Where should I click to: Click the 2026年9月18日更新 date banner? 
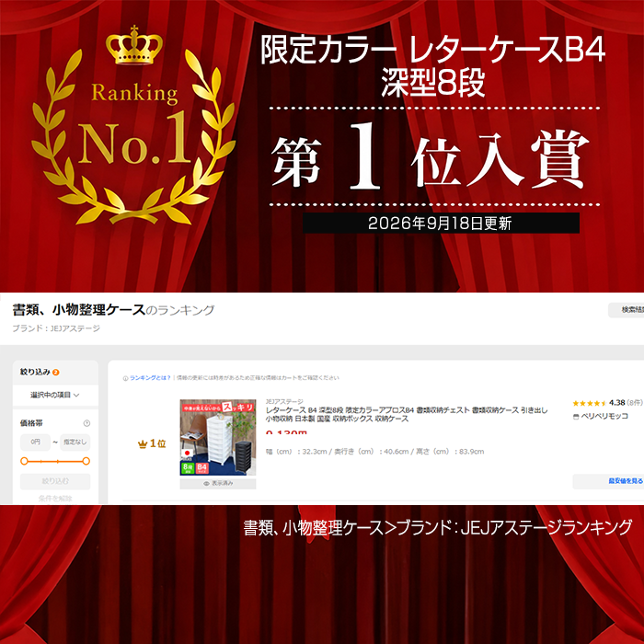[441, 223]
